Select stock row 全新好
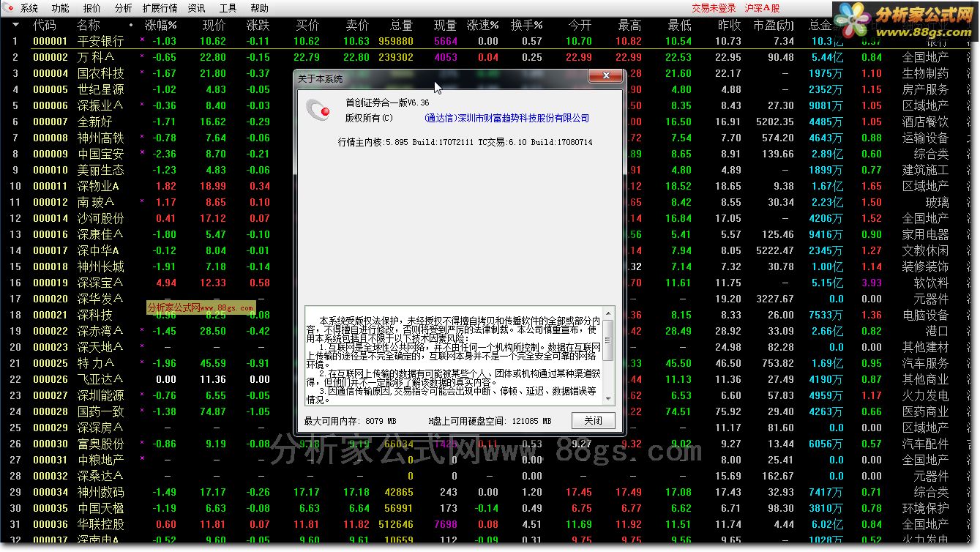The image size is (980, 552). pyautogui.click(x=94, y=122)
